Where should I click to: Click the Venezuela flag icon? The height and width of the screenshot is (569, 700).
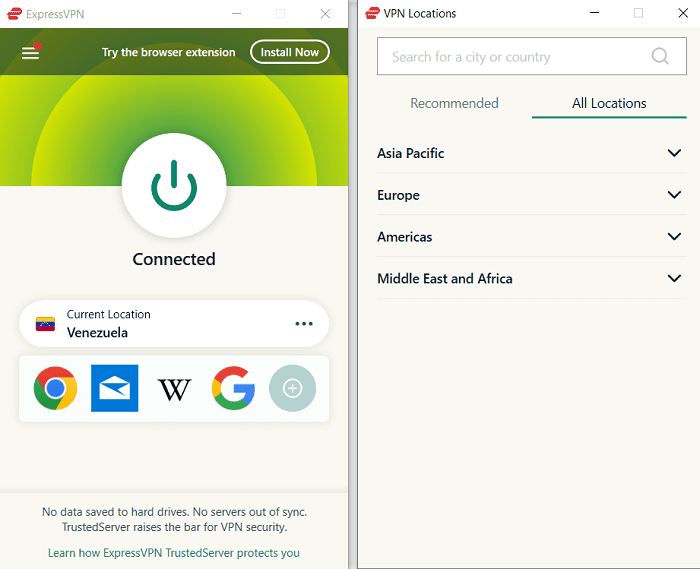click(x=46, y=324)
